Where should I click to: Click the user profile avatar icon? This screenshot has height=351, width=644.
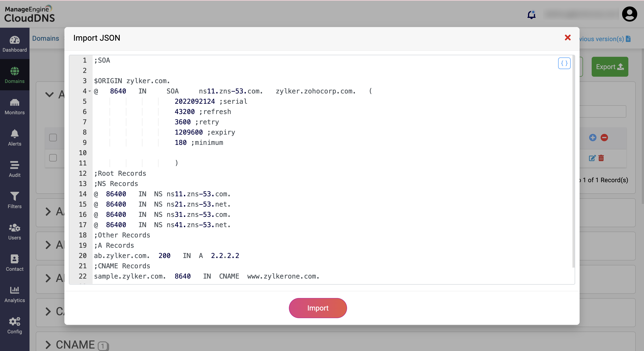tap(629, 14)
